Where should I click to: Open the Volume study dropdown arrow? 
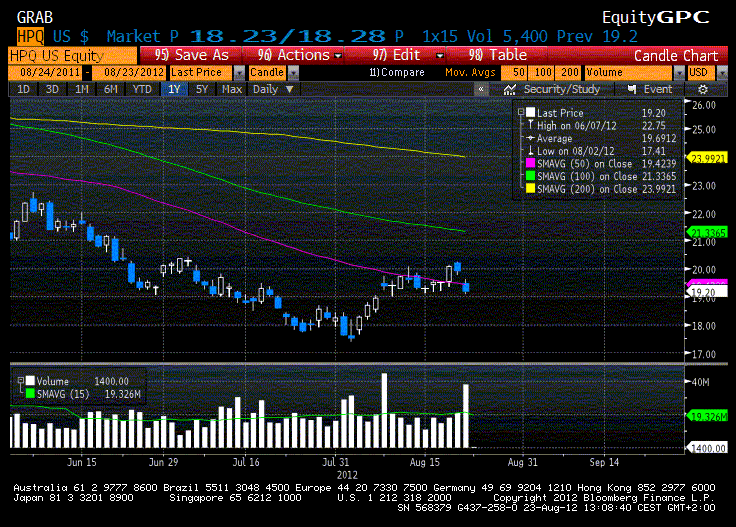pyautogui.click(x=679, y=73)
